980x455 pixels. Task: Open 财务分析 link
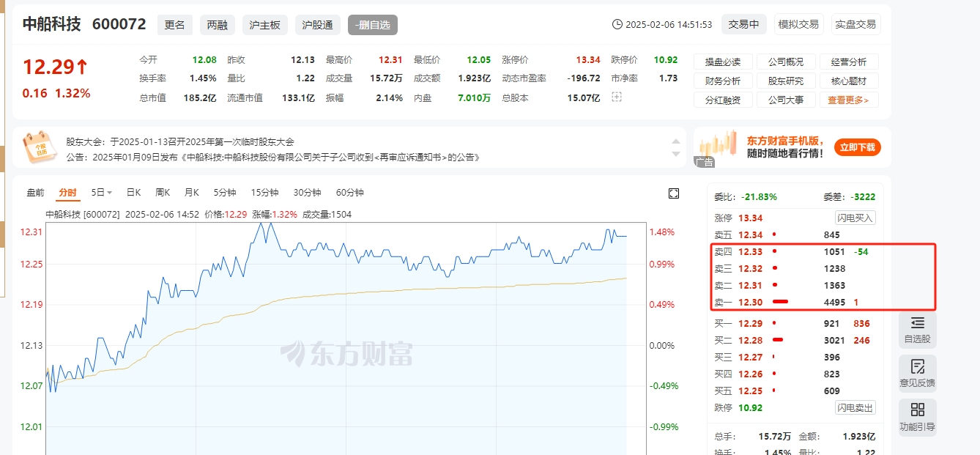723,81
